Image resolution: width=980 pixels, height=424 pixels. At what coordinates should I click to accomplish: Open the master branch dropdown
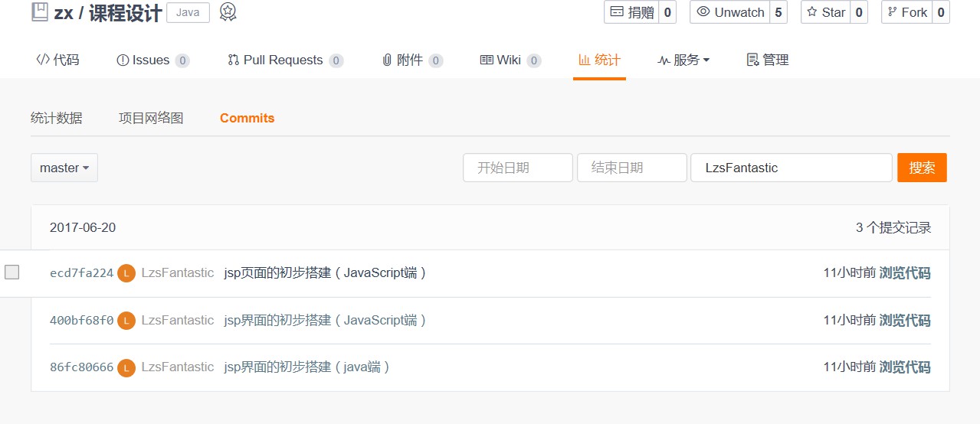click(64, 168)
